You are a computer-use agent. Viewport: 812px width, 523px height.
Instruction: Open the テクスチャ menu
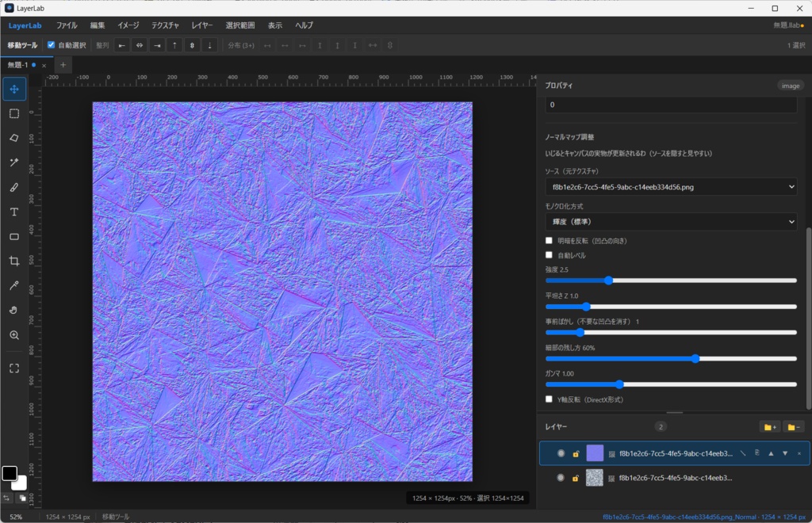(165, 25)
